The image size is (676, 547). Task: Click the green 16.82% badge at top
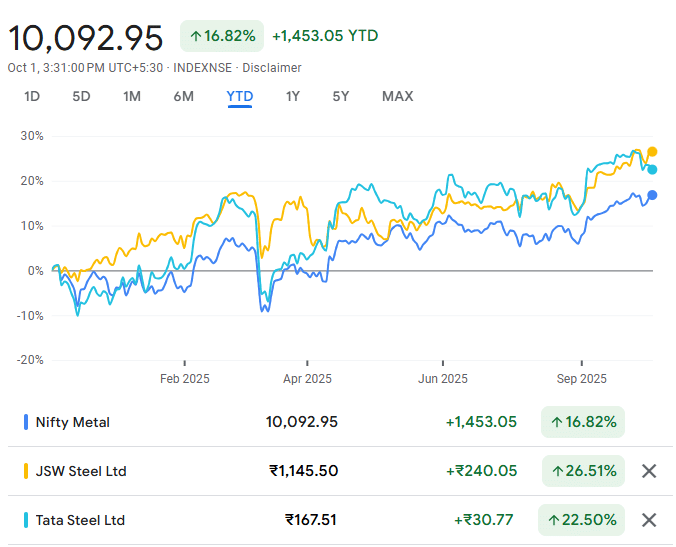(222, 36)
